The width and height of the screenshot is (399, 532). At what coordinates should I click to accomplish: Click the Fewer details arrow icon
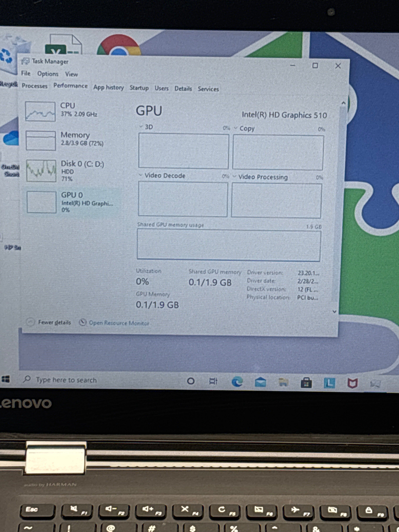tap(30, 322)
